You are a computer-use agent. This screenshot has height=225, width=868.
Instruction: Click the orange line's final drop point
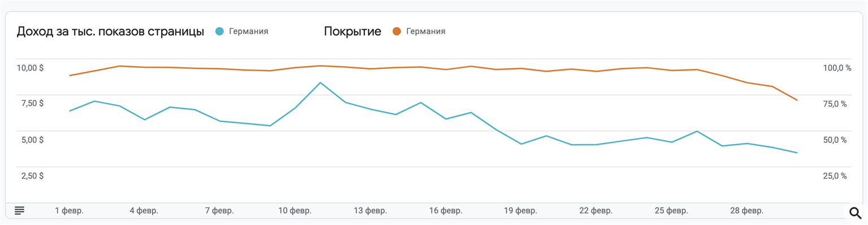(x=797, y=100)
